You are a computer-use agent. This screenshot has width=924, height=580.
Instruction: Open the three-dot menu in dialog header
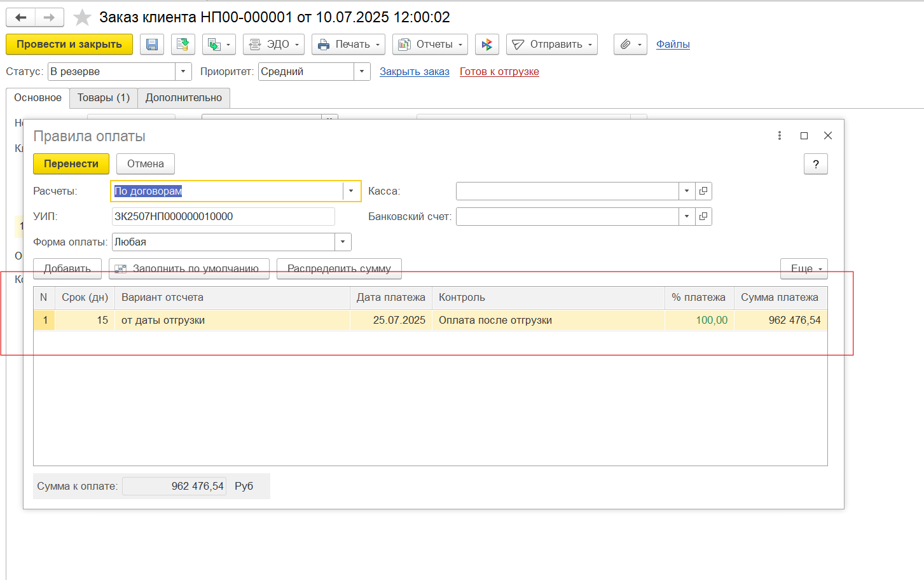[x=780, y=136]
